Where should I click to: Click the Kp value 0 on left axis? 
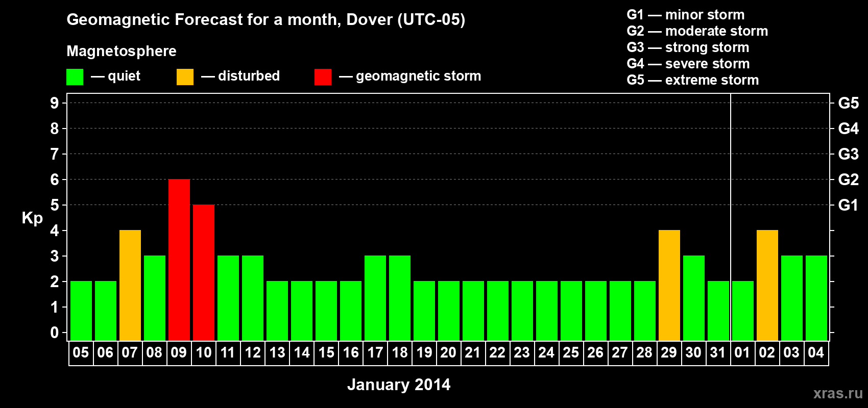[x=55, y=333]
